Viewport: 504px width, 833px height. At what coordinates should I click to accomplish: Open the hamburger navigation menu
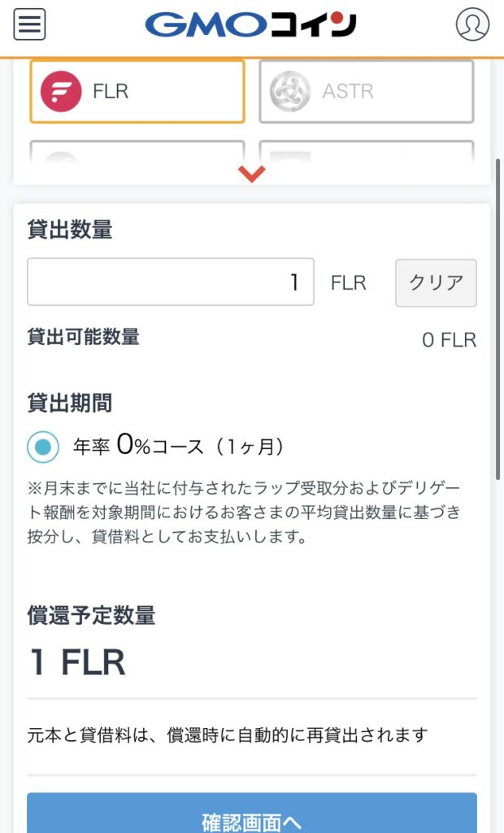30,24
